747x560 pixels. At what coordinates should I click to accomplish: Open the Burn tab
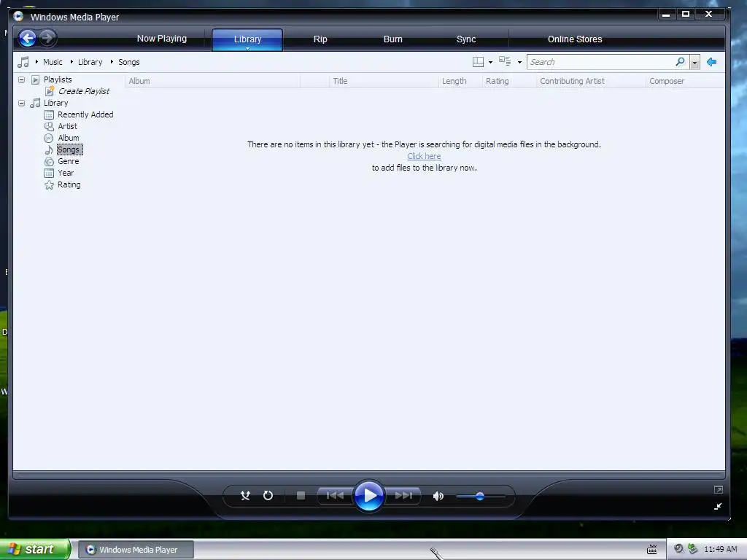click(x=393, y=39)
